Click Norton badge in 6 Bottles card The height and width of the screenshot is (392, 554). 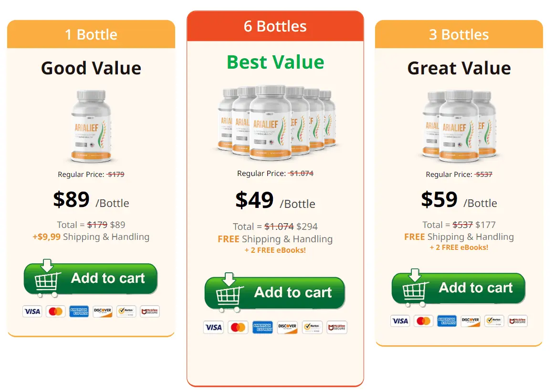coord(312,327)
